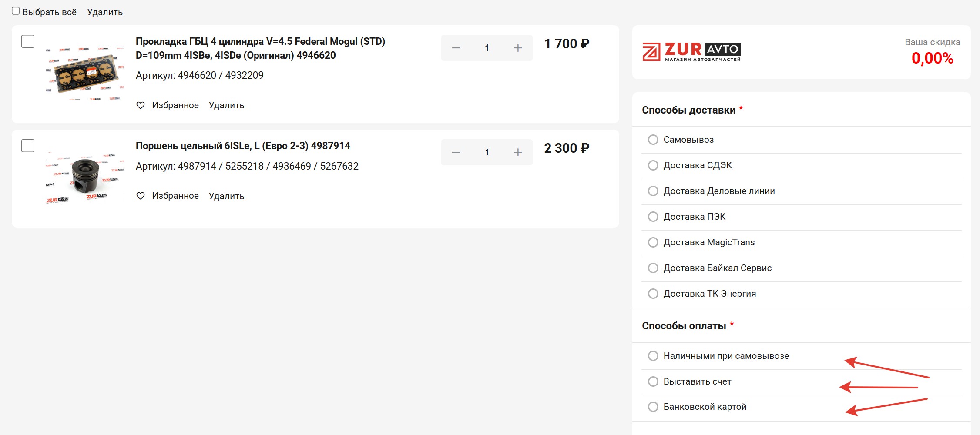The width and height of the screenshot is (980, 435).
Task: Click the ZUR AVTO logo
Action: coord(691,52)
